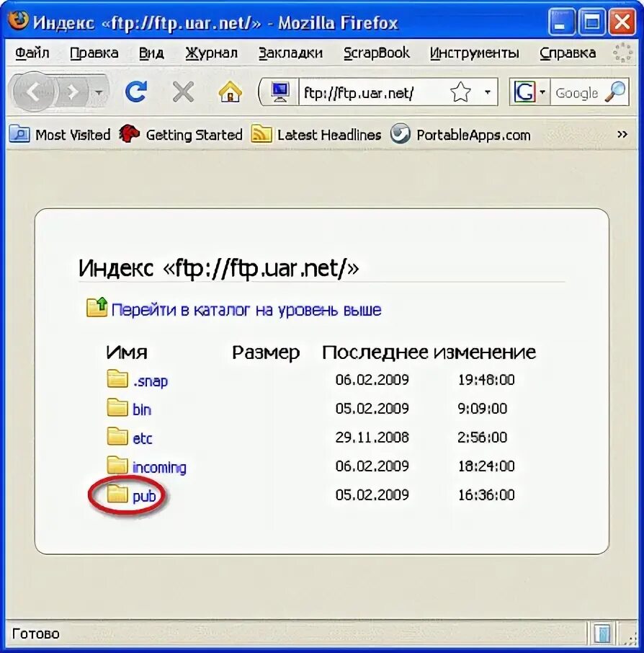Click the time 16:36:00 for pub
The height and width of the screenshot is (653, 644).
click(486, 494)
